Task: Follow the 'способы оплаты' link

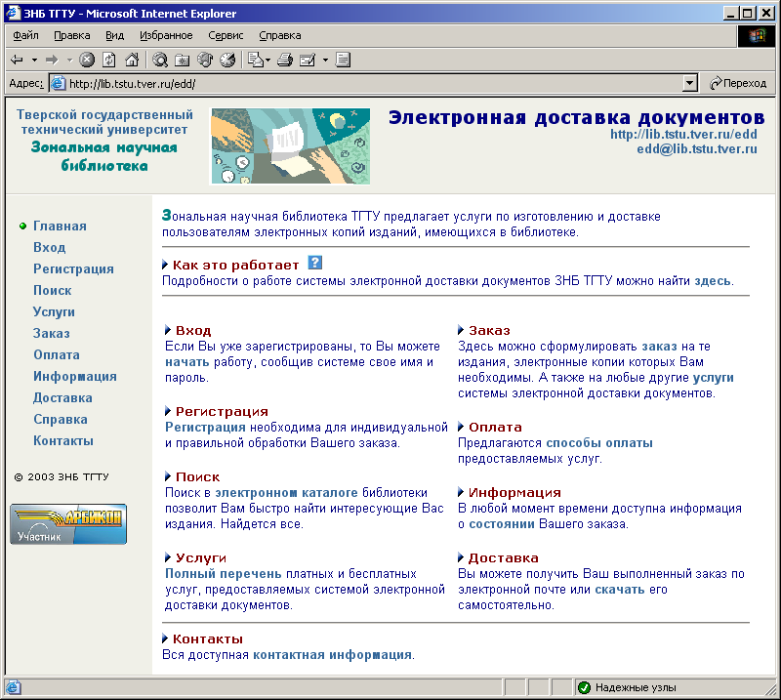Action: [x=599, y=443]
